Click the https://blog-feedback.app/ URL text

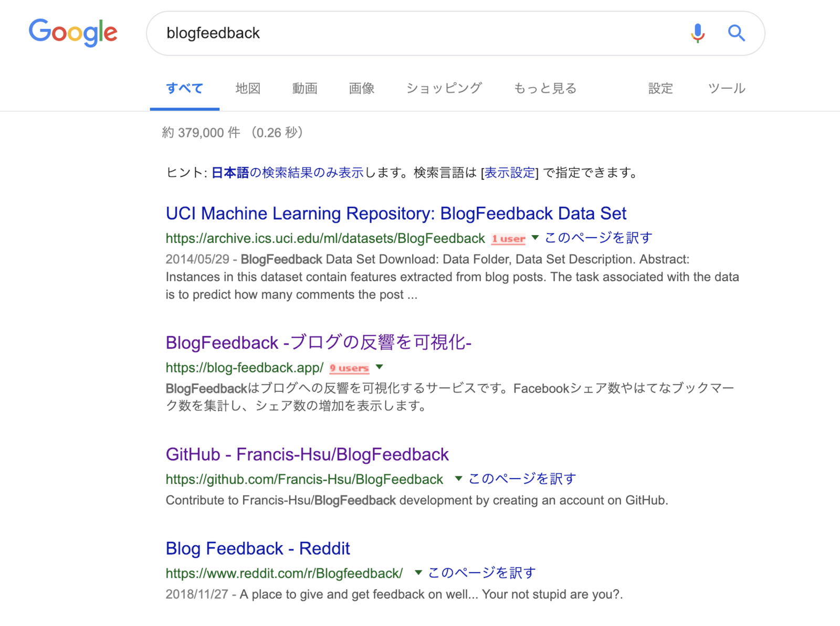click(245, 367)
